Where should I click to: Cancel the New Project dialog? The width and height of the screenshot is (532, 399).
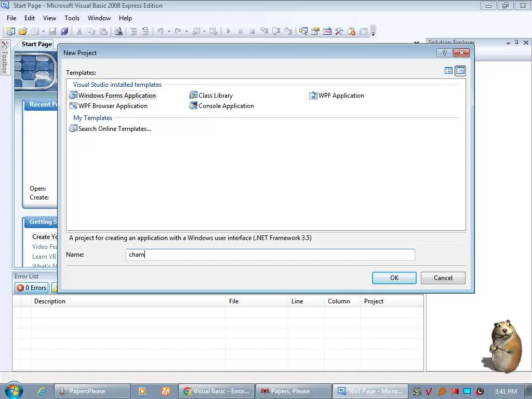tap(443, 278)
